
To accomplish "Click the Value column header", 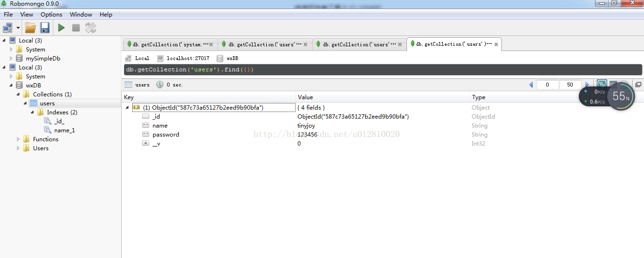I will 383,97.
